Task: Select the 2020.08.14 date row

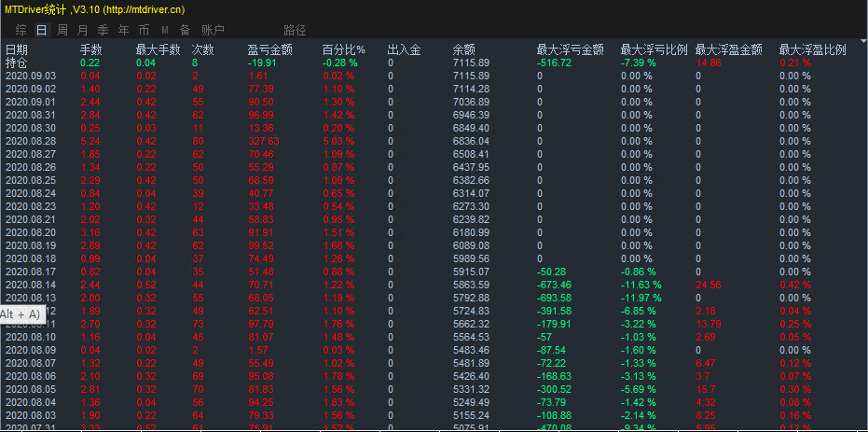Action: point(31,284)
